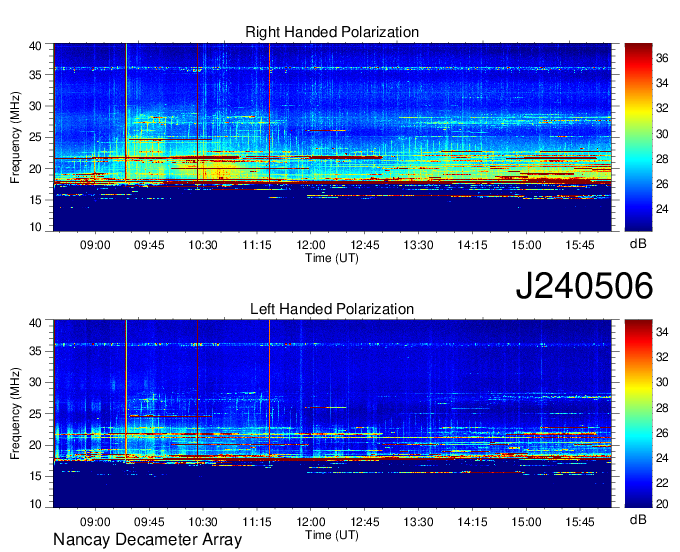Click "Time (UT)" label under Left Handed plot
The image size is (680, 552).
coord(332,535)
